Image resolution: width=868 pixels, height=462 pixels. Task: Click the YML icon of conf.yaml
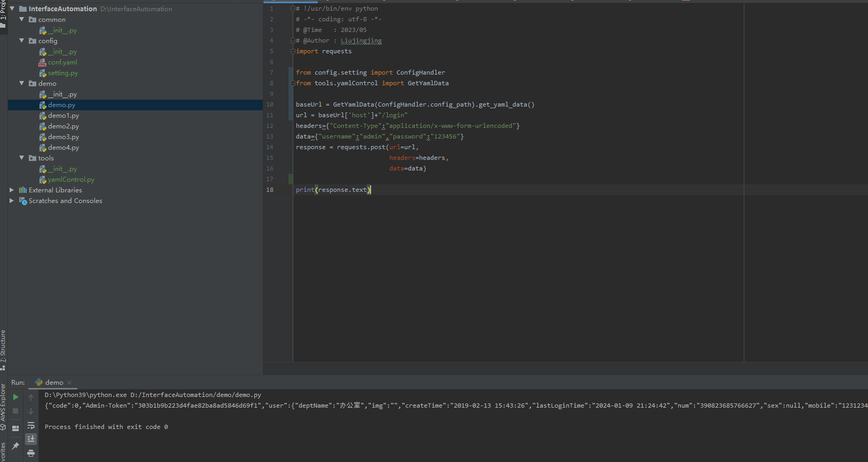[43, 62]
